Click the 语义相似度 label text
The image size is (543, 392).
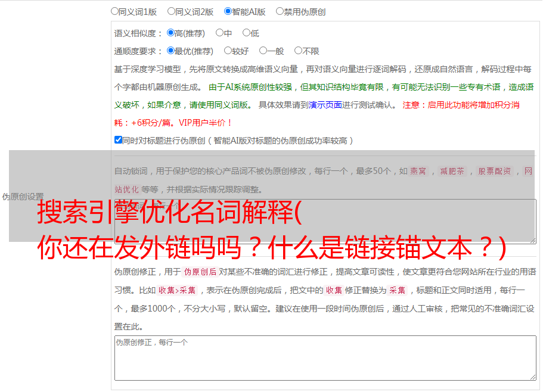[135, 33]
